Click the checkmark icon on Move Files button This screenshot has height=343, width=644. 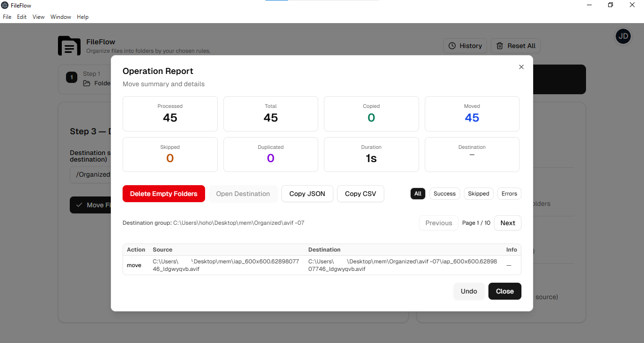(x=79, y=205)
